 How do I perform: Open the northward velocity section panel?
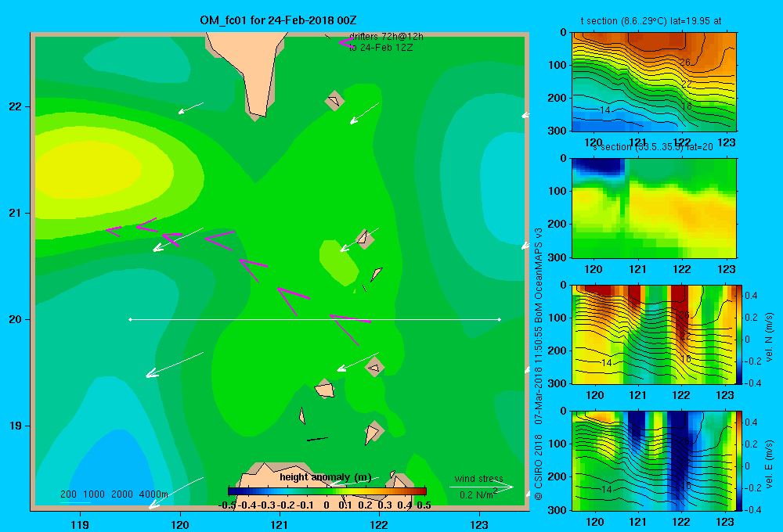point(654,334)
